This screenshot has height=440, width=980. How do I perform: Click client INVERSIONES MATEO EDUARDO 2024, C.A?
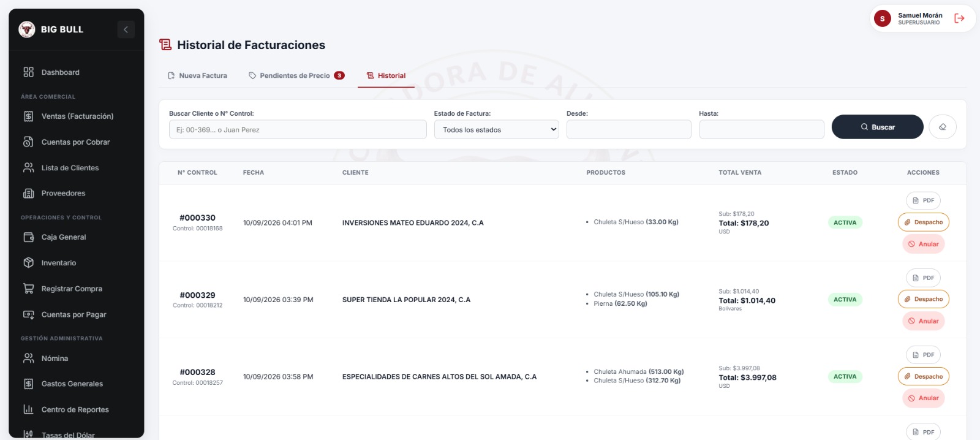413,223
